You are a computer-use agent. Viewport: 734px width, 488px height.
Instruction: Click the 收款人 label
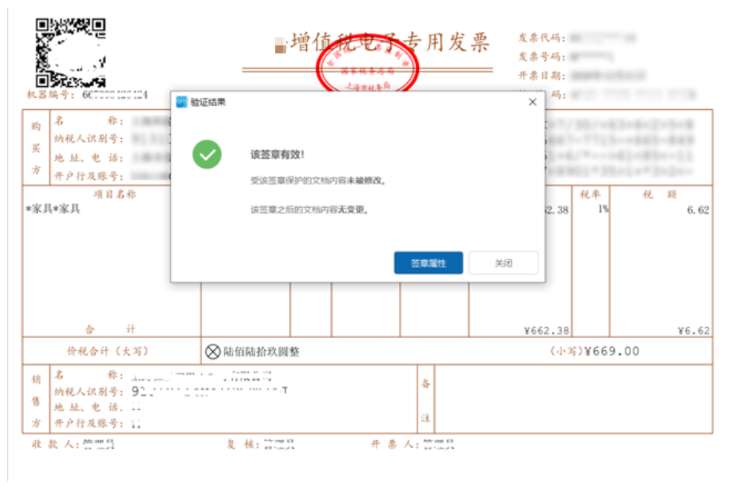click(x=55, y=444)
